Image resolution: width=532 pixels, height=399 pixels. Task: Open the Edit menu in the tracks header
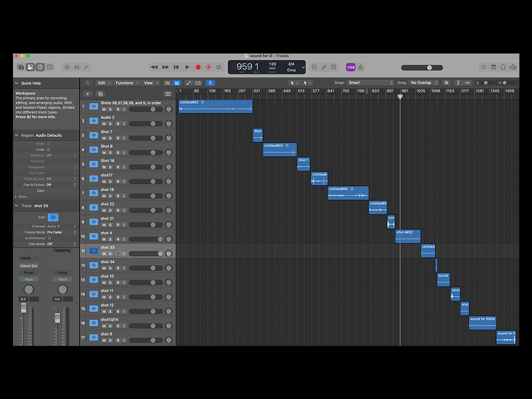[x=103, y=83]
